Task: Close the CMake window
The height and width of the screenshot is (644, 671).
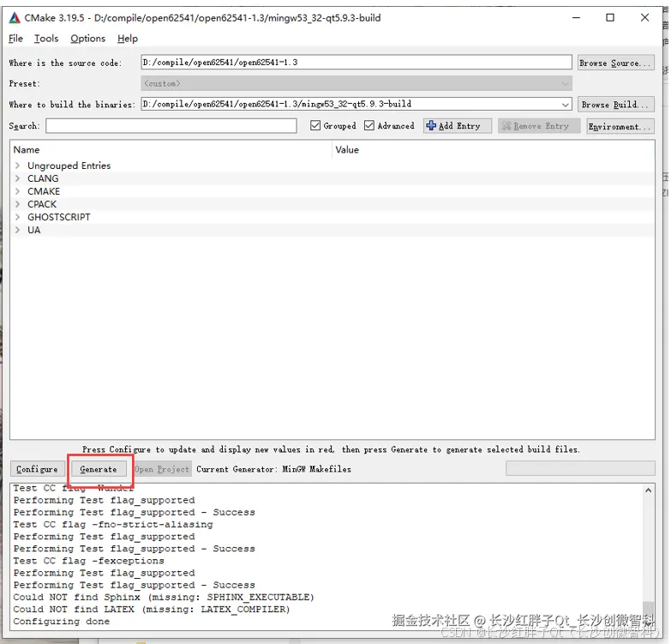Action: (645, 17)
